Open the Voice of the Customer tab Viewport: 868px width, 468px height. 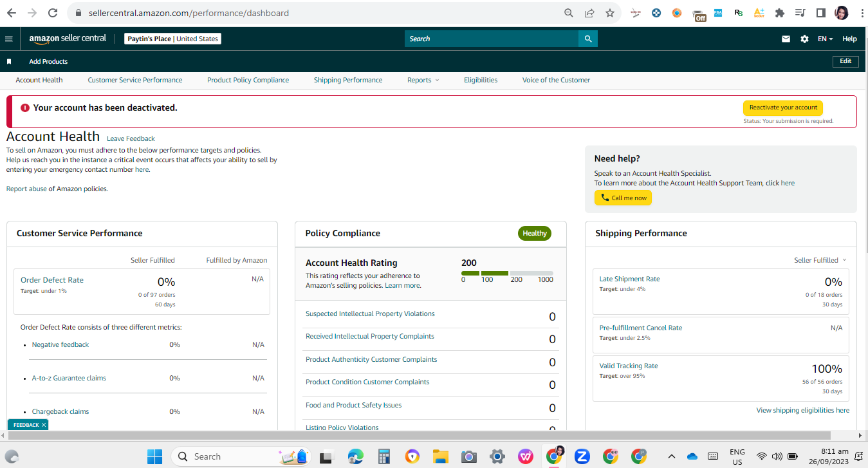(556, 80)
